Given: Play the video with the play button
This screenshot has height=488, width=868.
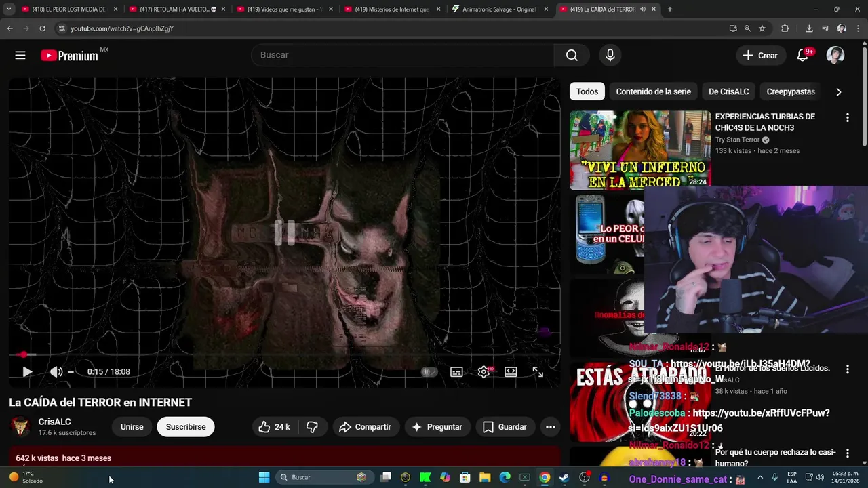Looking at the screenshot, I should pos(27,371).
